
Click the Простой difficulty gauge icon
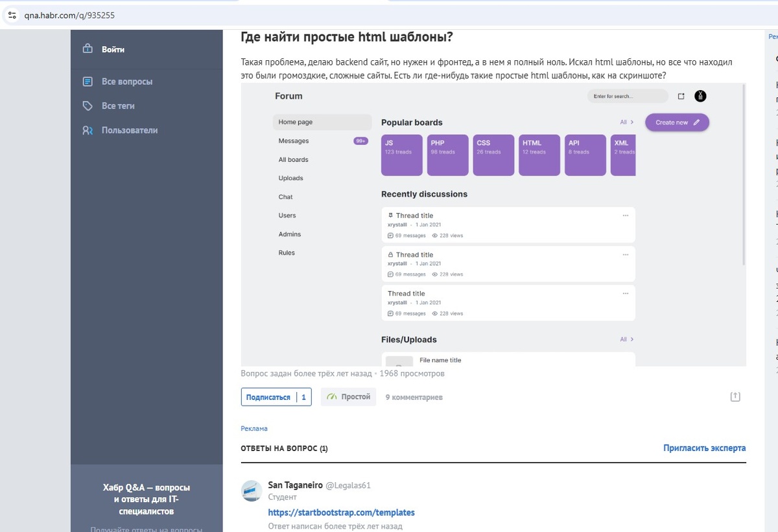click(332, 397)
